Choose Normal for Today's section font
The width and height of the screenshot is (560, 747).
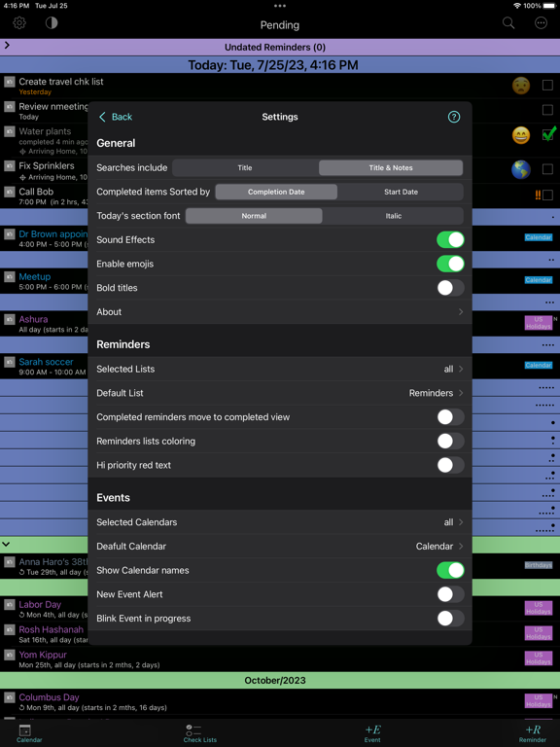254,216
